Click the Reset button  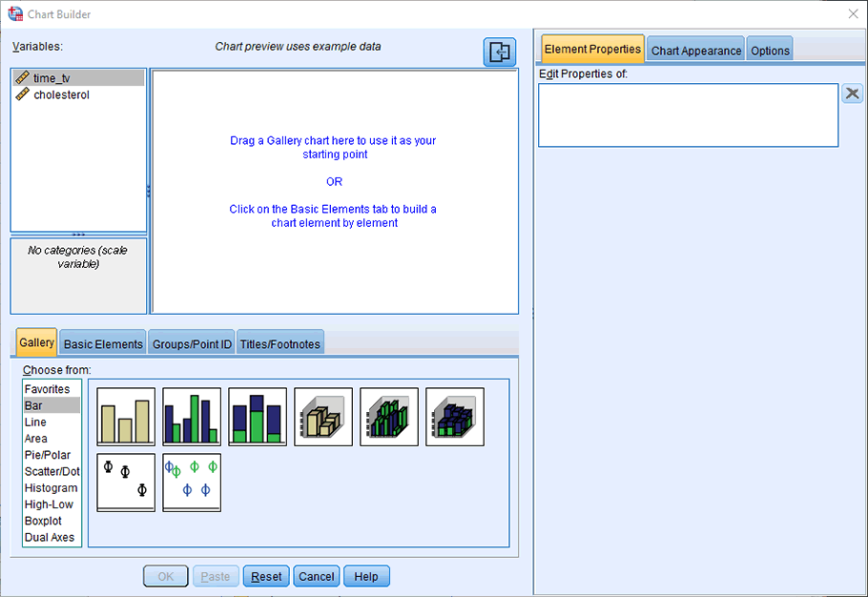point(265,576)
